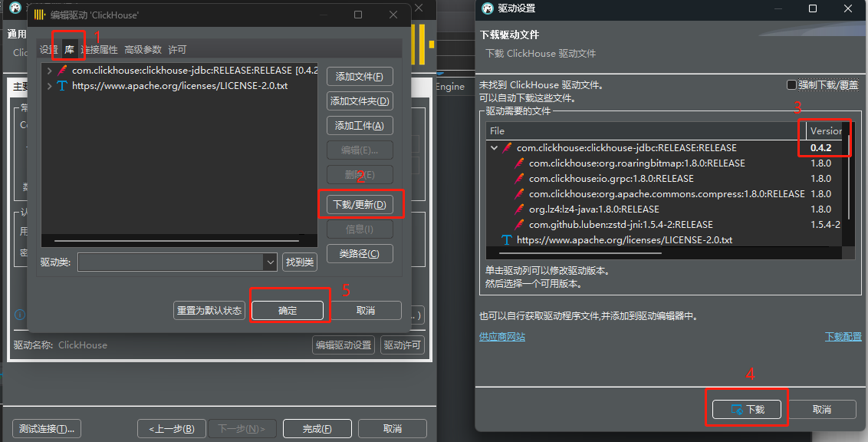Open the 供应商网站 link
868x442 pixels.
coord(502,337)
